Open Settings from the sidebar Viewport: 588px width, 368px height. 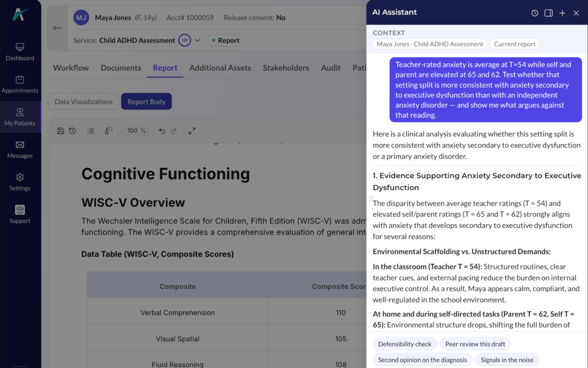point(20,182)
